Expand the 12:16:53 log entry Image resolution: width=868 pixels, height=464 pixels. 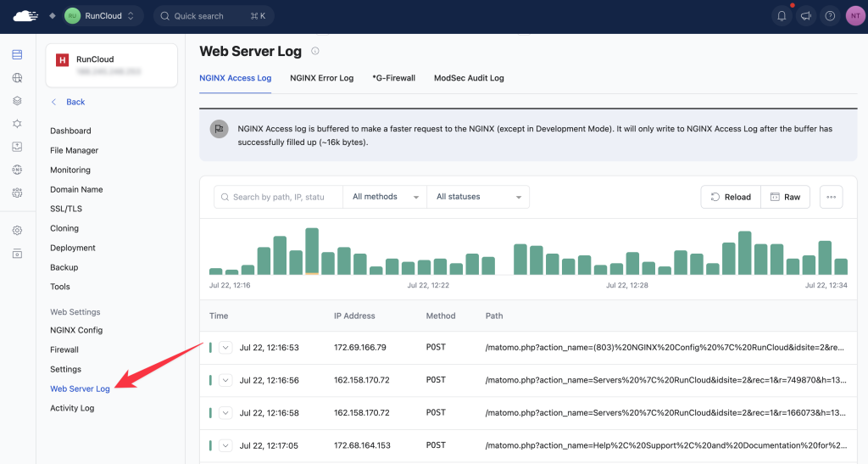coord(225,348)
